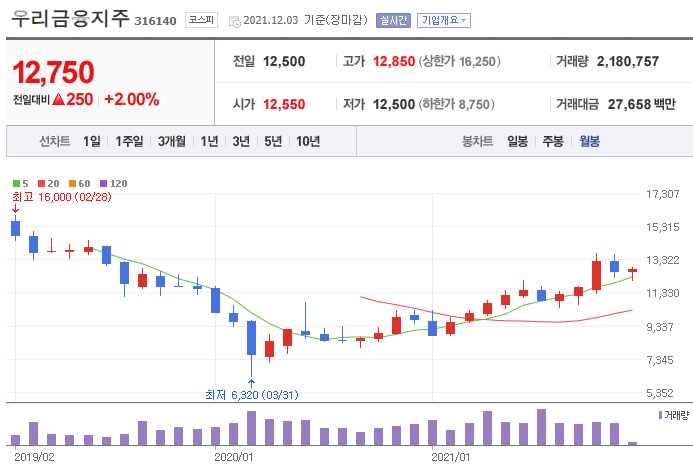The width and height of the screenshot is (693, 470).
Task: Click the 2021/01 axis label
Action: tap(451, 457)
